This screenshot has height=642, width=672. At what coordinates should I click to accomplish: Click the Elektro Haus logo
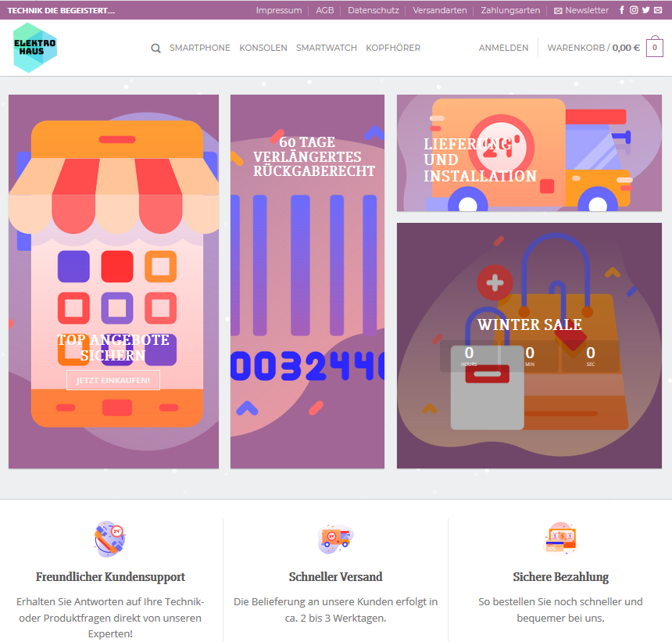pyautogui.click(x=35, y=48)
